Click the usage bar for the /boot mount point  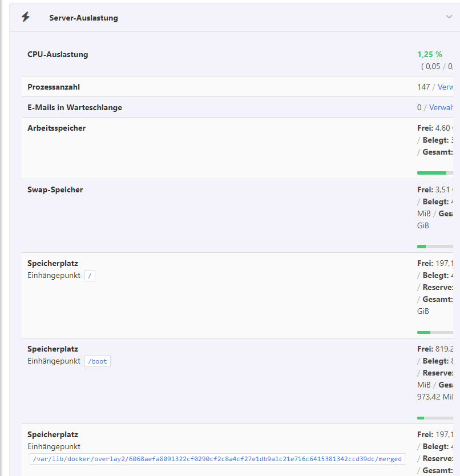437,418
